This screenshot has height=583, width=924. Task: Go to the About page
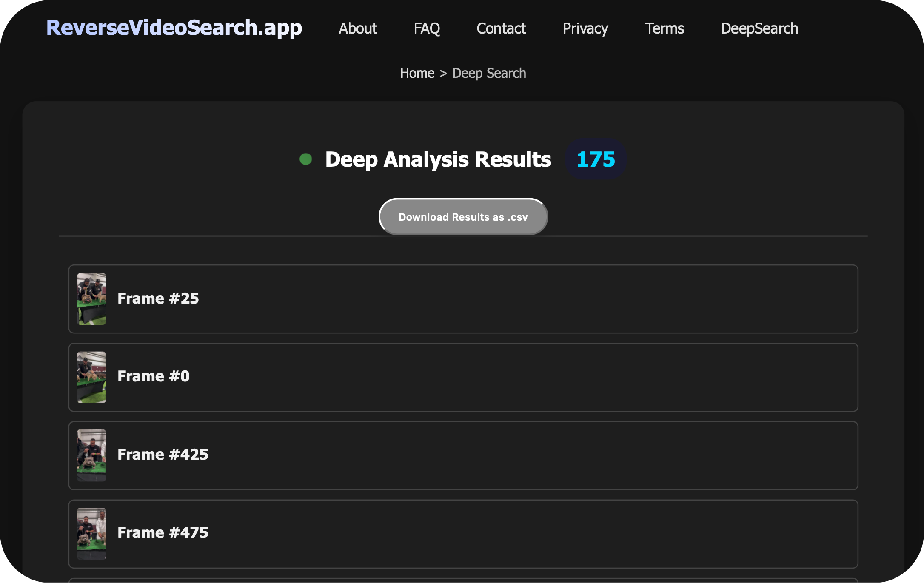(358, 28)
